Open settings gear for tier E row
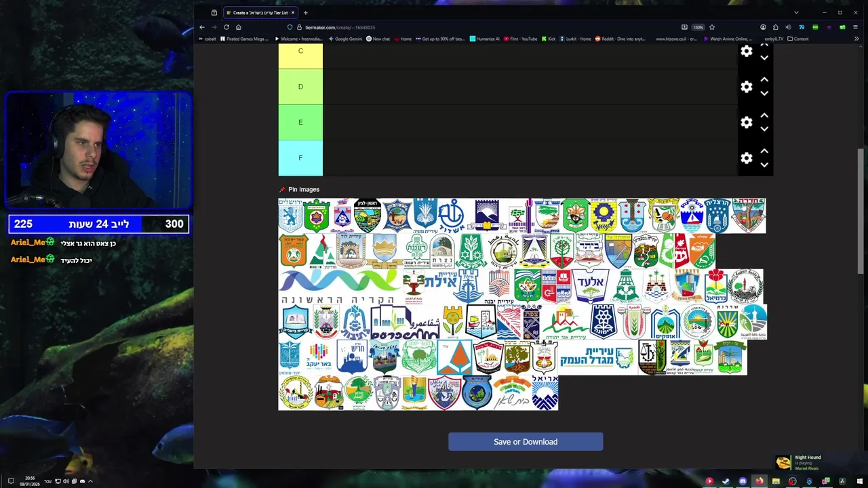Screen dimensions: 868x488 pos(747,123)
